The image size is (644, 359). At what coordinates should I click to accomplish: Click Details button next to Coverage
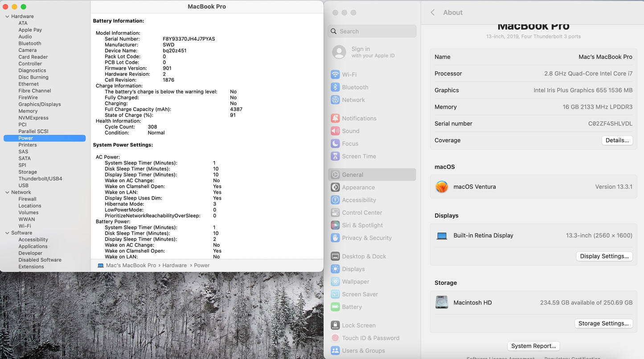(x=617, y=140)
